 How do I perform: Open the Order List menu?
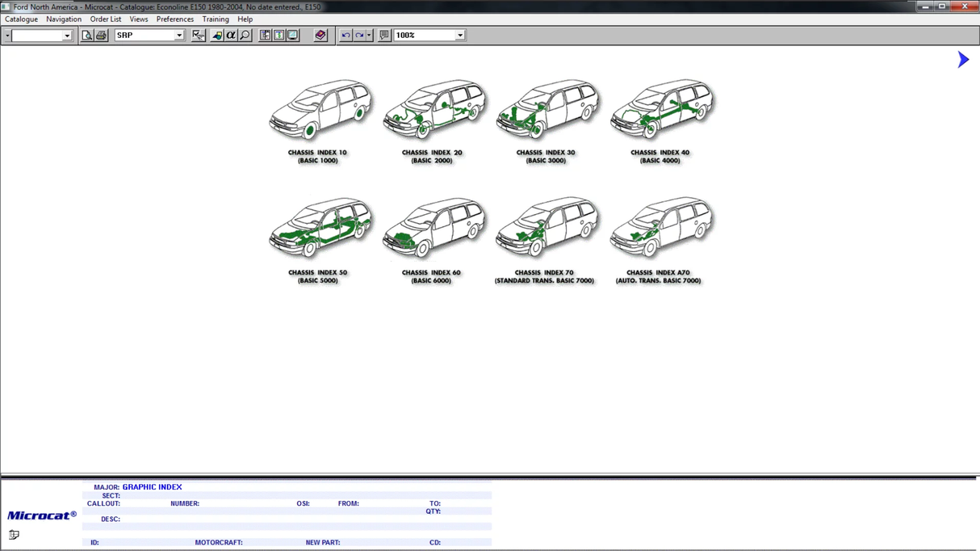pyautogui.click(x=105, y=19)
